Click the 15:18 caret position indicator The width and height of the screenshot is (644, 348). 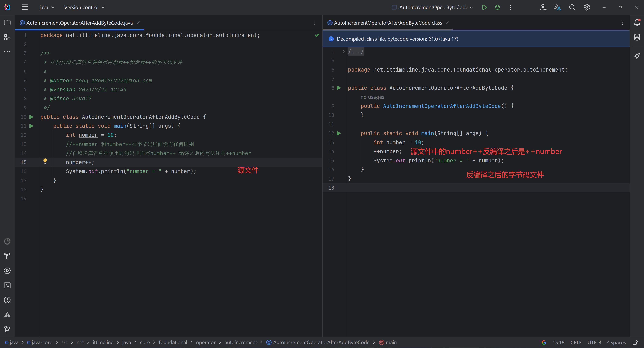coord(558,342)
